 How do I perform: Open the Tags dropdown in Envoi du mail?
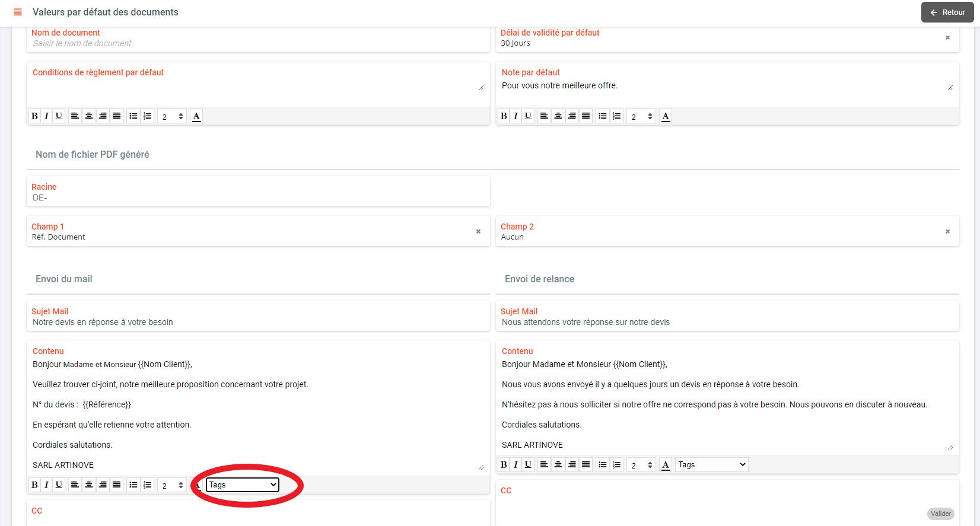[x=243, y=485]
